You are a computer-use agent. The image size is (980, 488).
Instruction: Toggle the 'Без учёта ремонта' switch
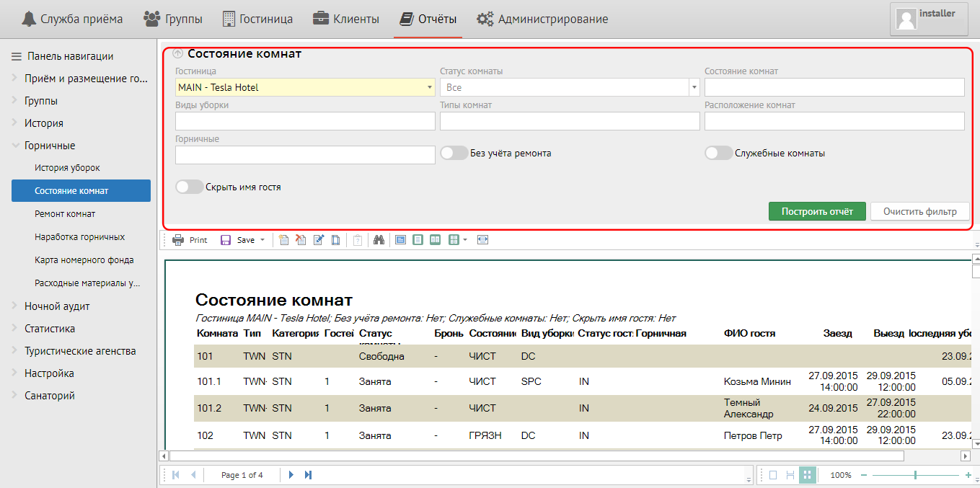[454, 153]
